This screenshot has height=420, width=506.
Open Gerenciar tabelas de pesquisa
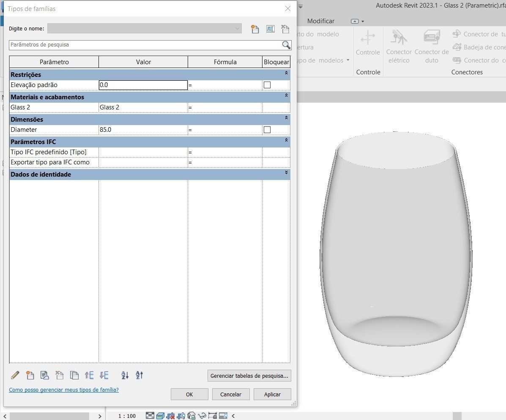tap(249, 376)
